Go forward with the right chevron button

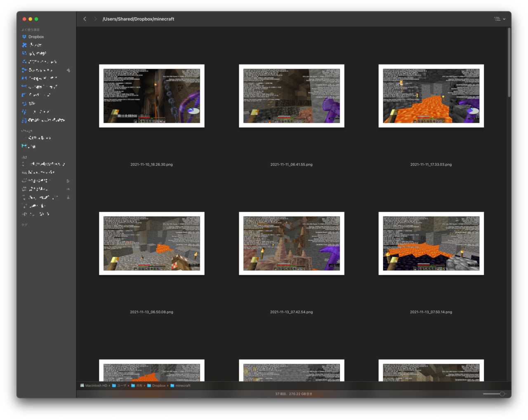point(95,19)
